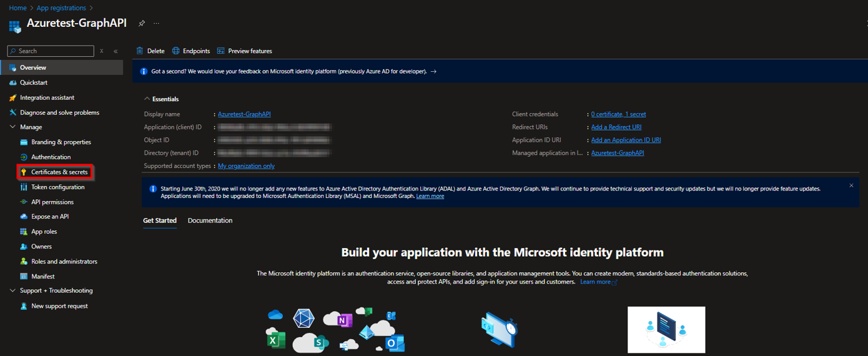This screenshot has width=868, height=356.
Task: Pin the Azuretest-GraphAPI app page
Action: coord(142,24)
